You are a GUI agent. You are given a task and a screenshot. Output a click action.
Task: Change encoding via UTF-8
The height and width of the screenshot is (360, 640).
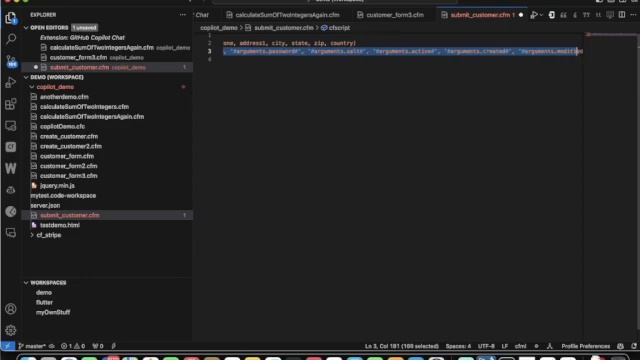click(x=486, y=346)
